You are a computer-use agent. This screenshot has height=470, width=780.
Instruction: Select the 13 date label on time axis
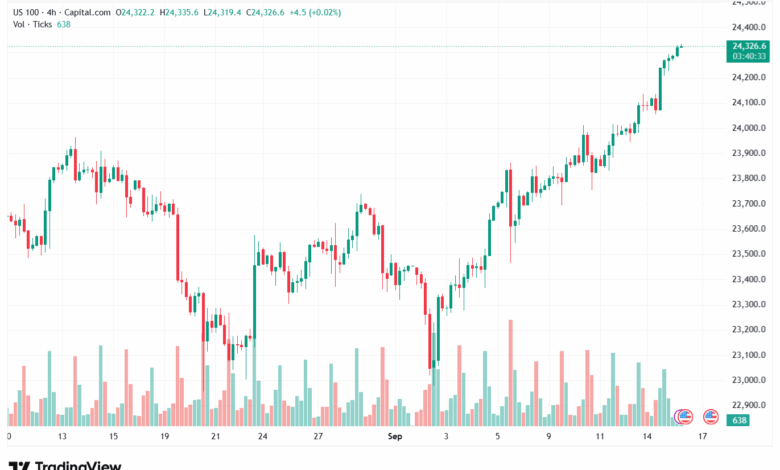click(x=61, y=437)
